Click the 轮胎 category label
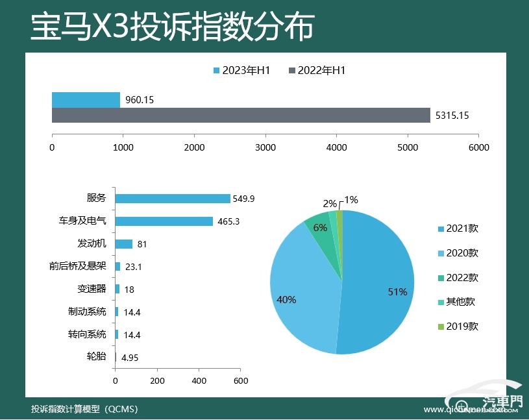529x420 pixels. [x=96, y=356]
